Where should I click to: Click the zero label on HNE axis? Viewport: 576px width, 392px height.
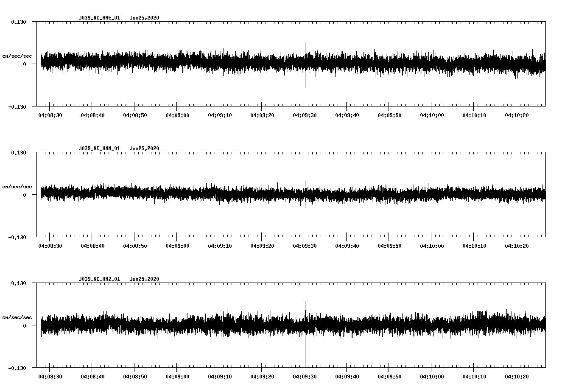coord(25,64)
